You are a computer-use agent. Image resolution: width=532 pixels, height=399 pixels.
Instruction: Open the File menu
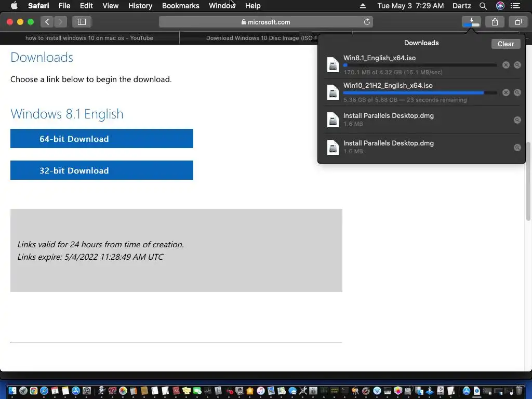(64, 6)
